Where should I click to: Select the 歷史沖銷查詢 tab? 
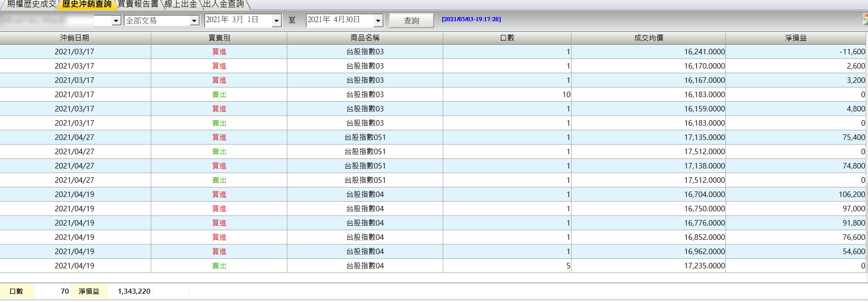(x=87, y=4)
